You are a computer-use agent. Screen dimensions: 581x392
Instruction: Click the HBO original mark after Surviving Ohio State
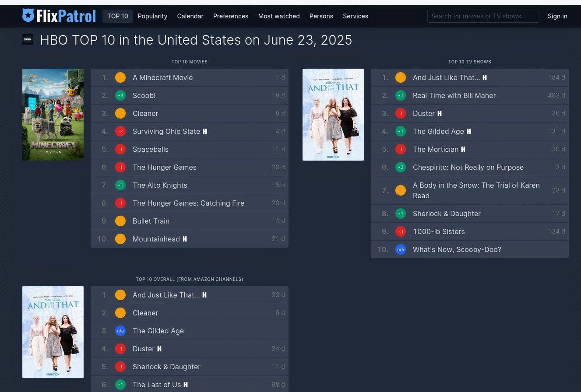(205, 131)
